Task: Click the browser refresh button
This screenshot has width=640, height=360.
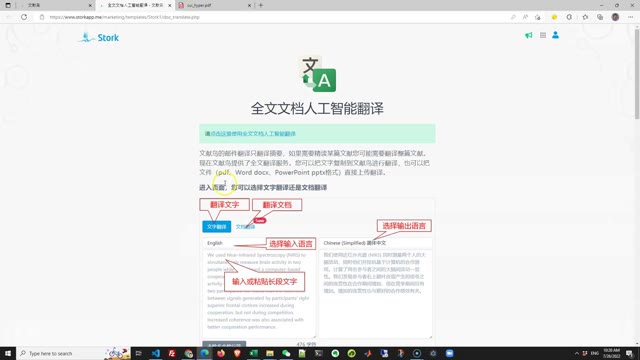Action: pyautogui.click(x=24, y=17)
